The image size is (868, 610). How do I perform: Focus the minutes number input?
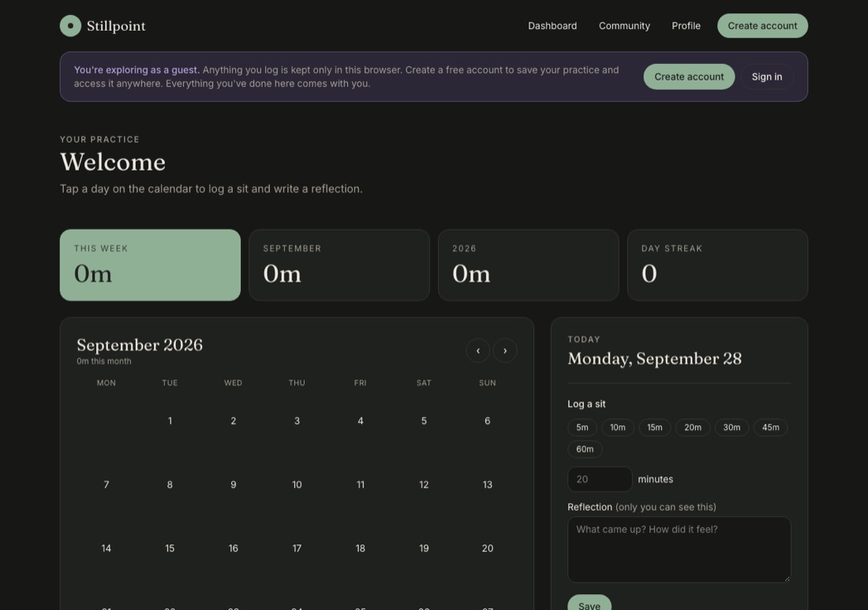pyautogui.click(x=600, y=479)
